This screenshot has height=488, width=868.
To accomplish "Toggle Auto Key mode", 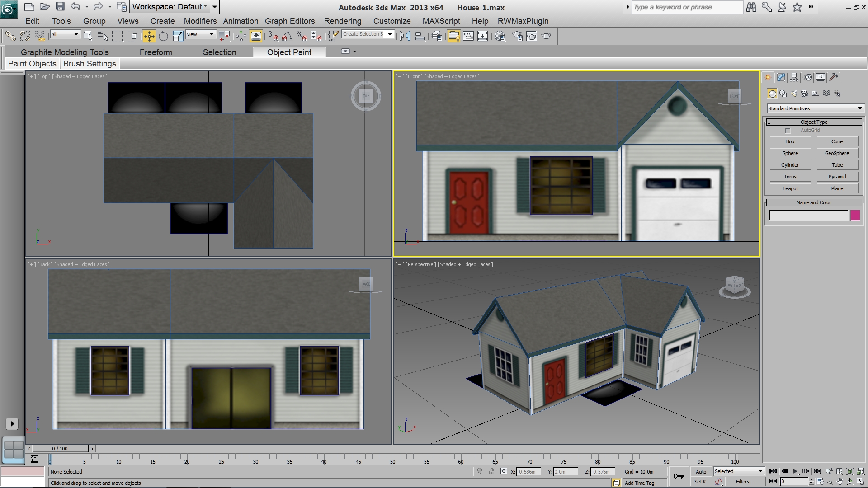I will pos(701,472).
